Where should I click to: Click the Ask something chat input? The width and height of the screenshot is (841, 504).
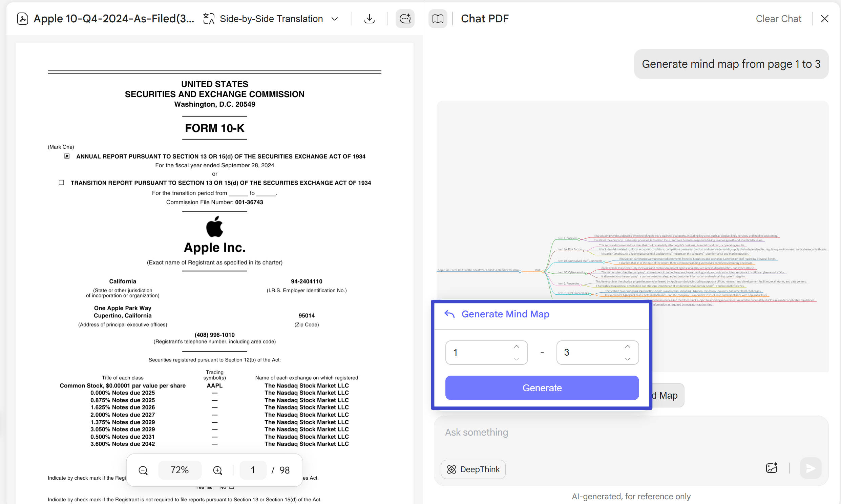coord(631,432)
